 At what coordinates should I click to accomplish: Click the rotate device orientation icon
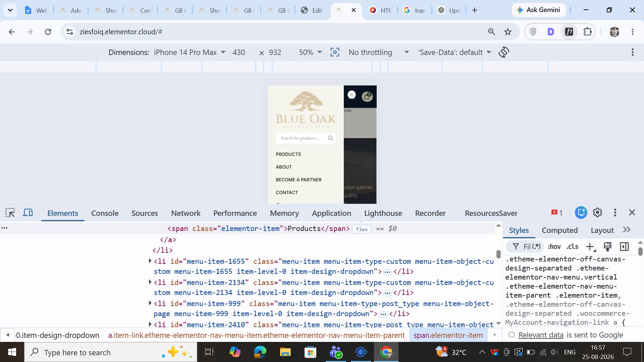tap(504, 52)
